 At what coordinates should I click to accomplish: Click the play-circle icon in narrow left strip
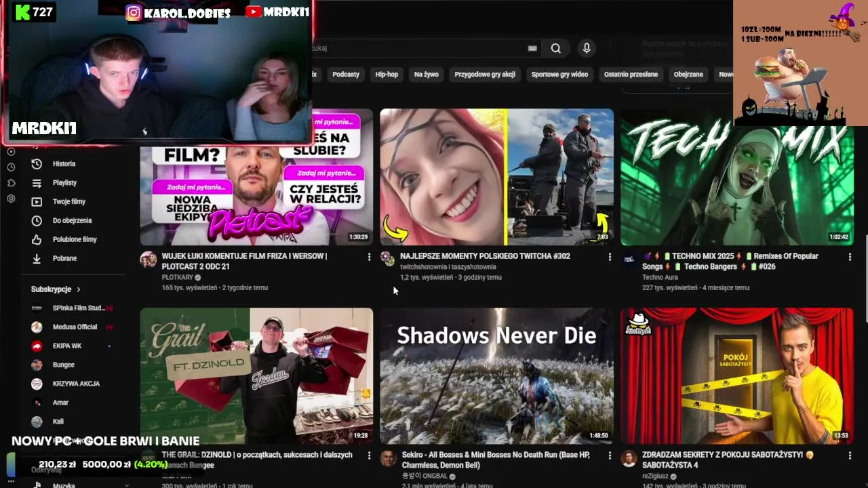click(11, 150)
